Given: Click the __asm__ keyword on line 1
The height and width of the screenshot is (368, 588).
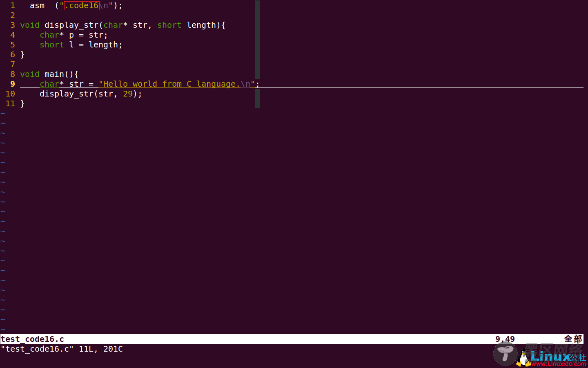Looking at the screenshot, I should click(37, 6).
